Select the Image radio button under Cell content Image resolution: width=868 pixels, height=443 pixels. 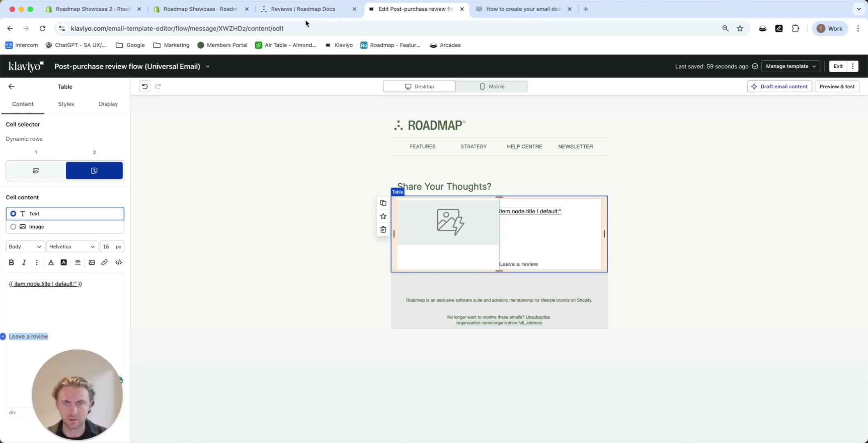coord(13,226)
